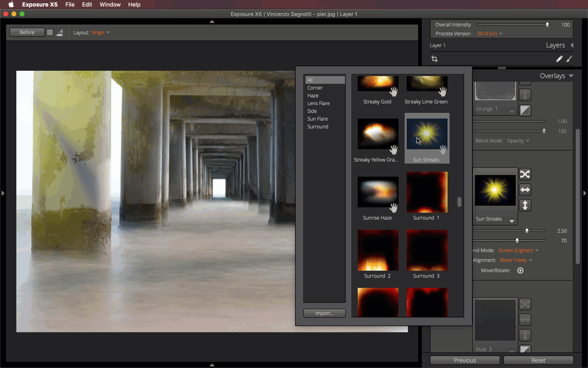
Task: Invert the Grunge 1 overlay with the triangle icon
Action: click(525, 110)
